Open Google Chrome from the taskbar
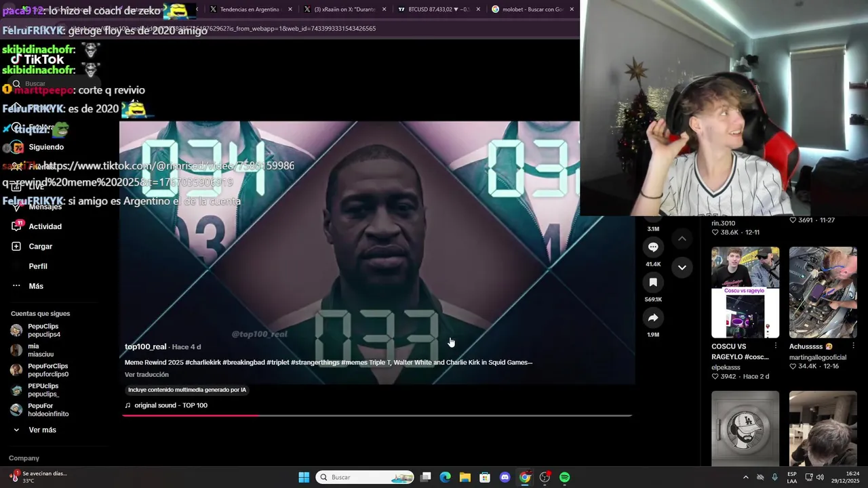The height and width of the screenshot is (488, 868). pyautogui.click(x=525, y=477)
